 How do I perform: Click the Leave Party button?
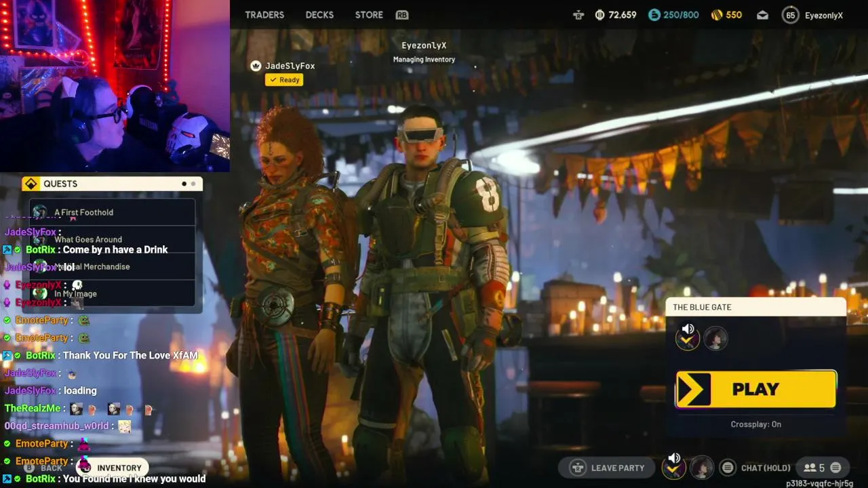point(608,468)
